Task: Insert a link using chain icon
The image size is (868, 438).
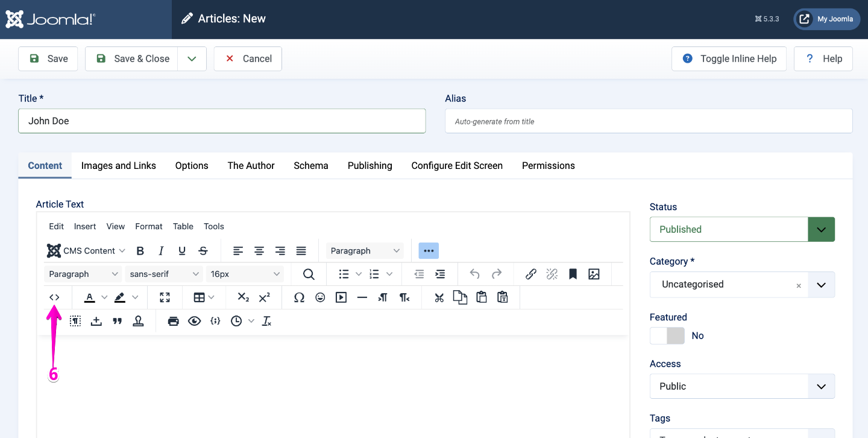Action: click(x=530, y=275)
